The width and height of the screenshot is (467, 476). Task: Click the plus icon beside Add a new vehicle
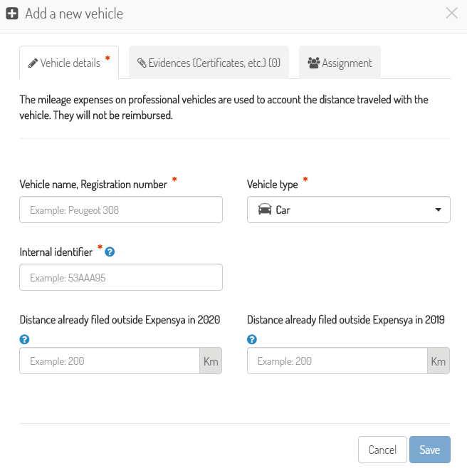[x=12, y=14]
